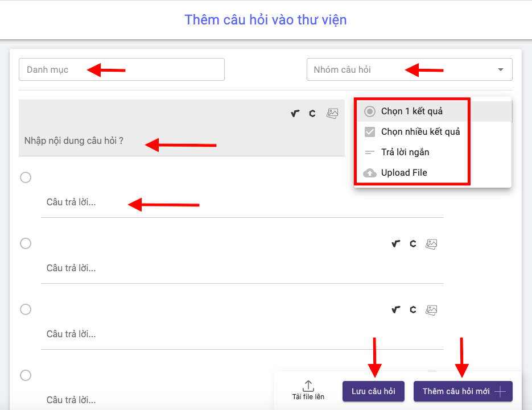This screenshot has height=410, width=532.
Task: Click the Thêm câu hỏi mới button
Action: pos(463,391)
